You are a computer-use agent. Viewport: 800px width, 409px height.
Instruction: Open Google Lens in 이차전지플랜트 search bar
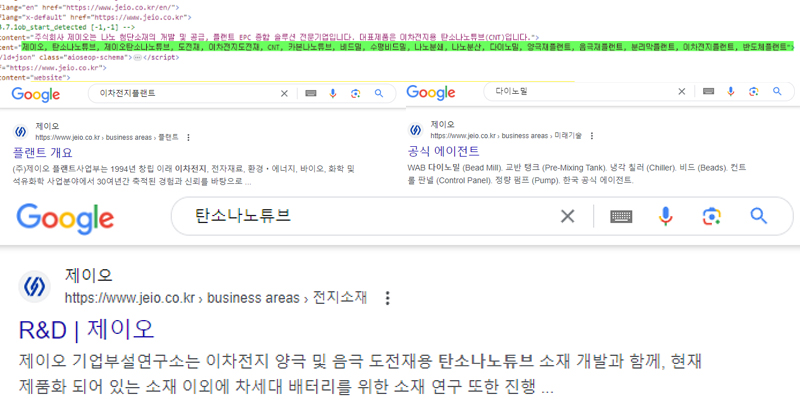tap(356, 93)
